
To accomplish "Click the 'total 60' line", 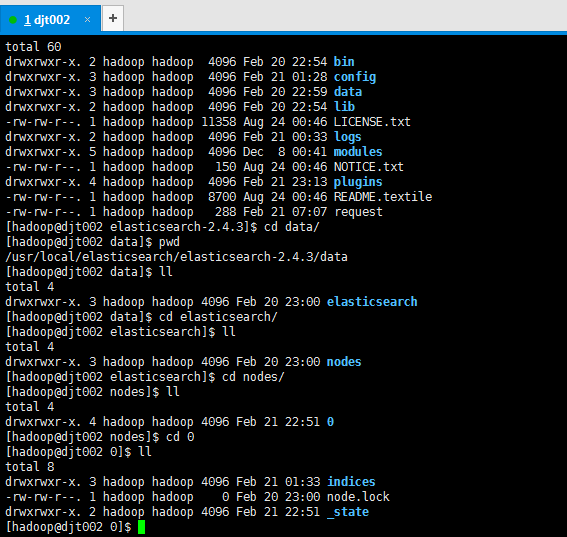I will [33, 47].
